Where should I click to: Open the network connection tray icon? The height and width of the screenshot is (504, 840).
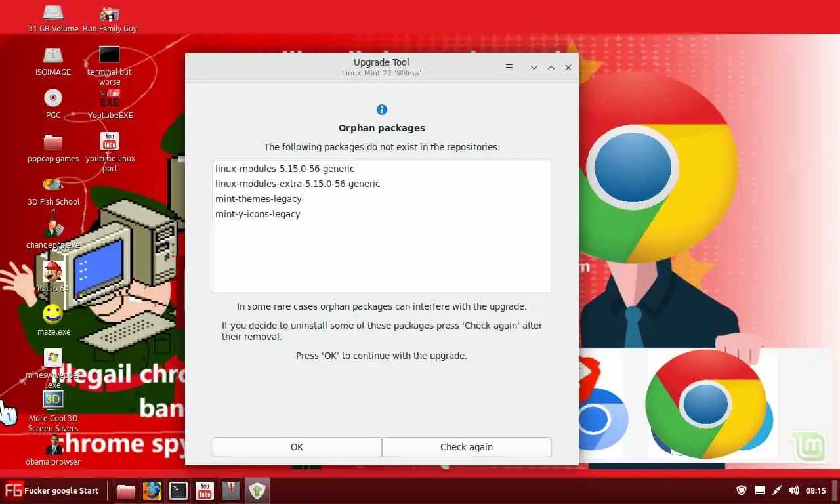tap(776, 490)
